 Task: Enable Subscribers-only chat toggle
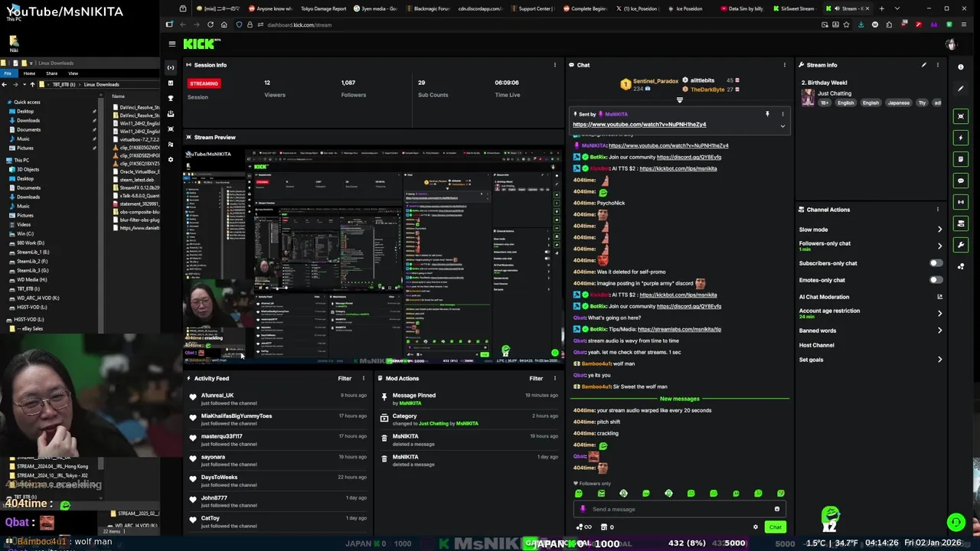pyautogui.click(x=936, y=263)
